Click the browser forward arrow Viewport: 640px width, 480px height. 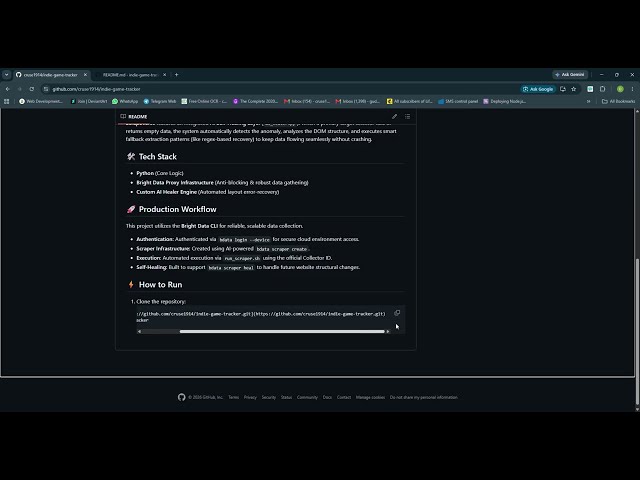pos(19,89)
